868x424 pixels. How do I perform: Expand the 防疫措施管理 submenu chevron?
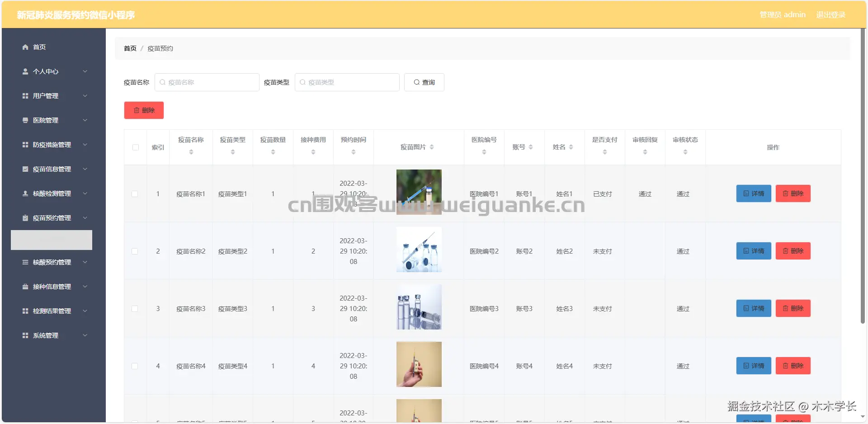[85, 145]
